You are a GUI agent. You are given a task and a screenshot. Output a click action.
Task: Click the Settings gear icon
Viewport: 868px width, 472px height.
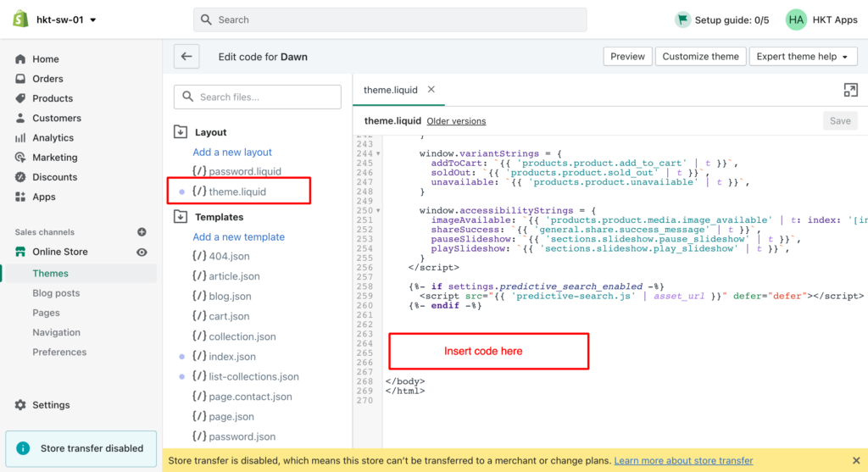coord(20,405)
